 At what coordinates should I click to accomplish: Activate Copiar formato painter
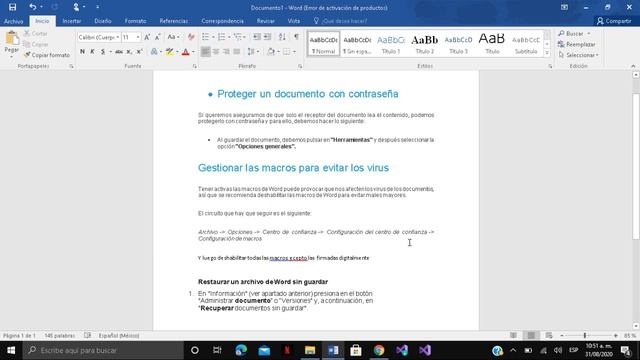pos(47,55)
